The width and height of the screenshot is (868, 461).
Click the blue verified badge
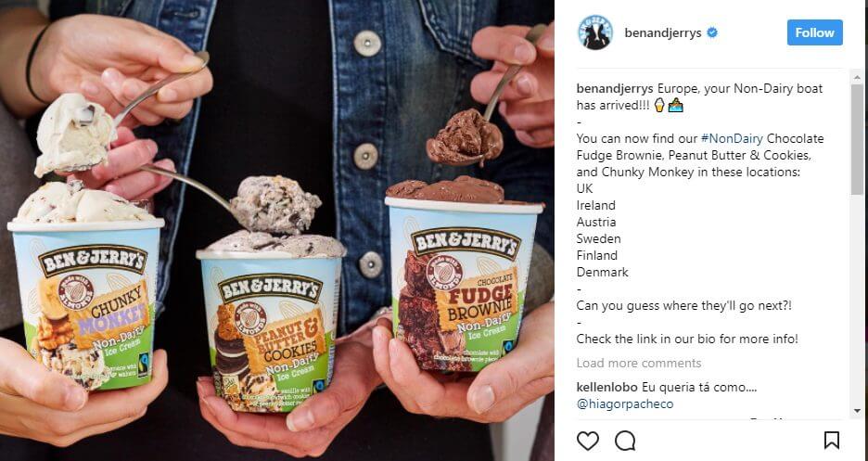pyautogui.click(x=712, y=32)
